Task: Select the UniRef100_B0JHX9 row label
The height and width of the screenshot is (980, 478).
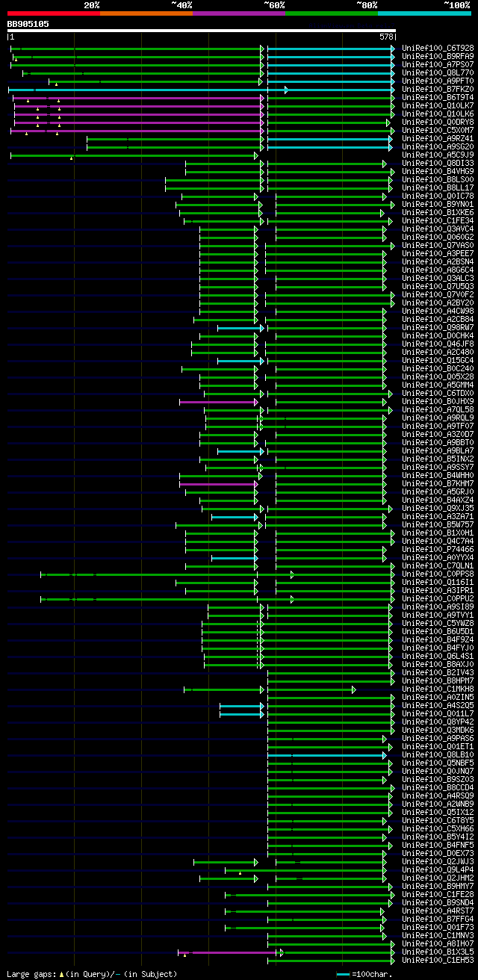Action: [x=438, y=401]
